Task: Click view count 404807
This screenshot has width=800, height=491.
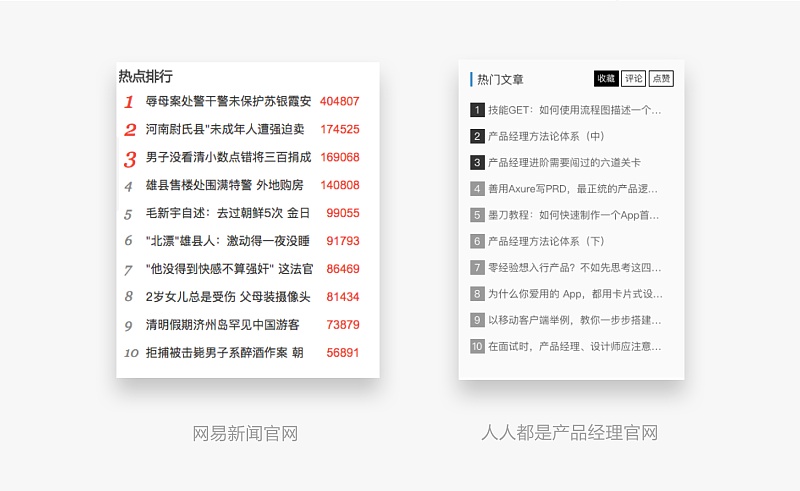Action: pyautogui.click(x=340, y=101)
